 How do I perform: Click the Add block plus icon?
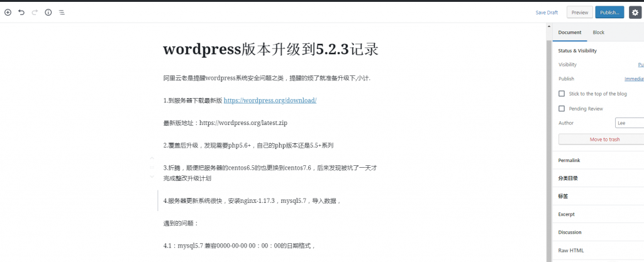coord(8,12)
